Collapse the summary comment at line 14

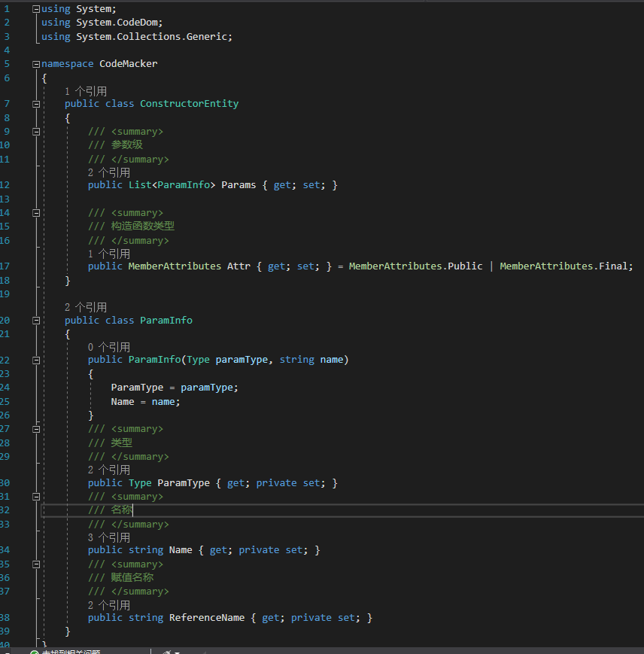pos(36,213)
